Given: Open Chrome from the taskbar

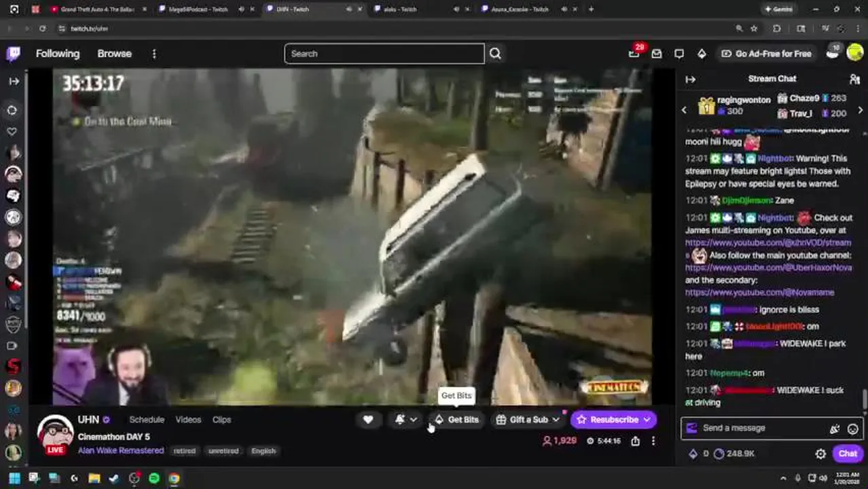Looking at the screenshot, I should pos(174,478).
